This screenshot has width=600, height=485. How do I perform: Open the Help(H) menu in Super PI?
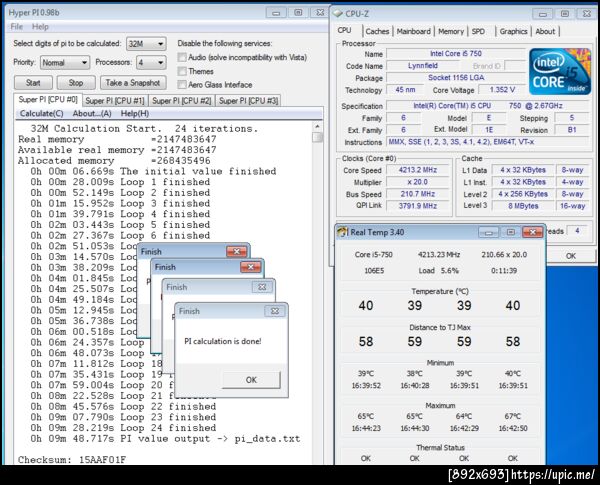point(135,114)
